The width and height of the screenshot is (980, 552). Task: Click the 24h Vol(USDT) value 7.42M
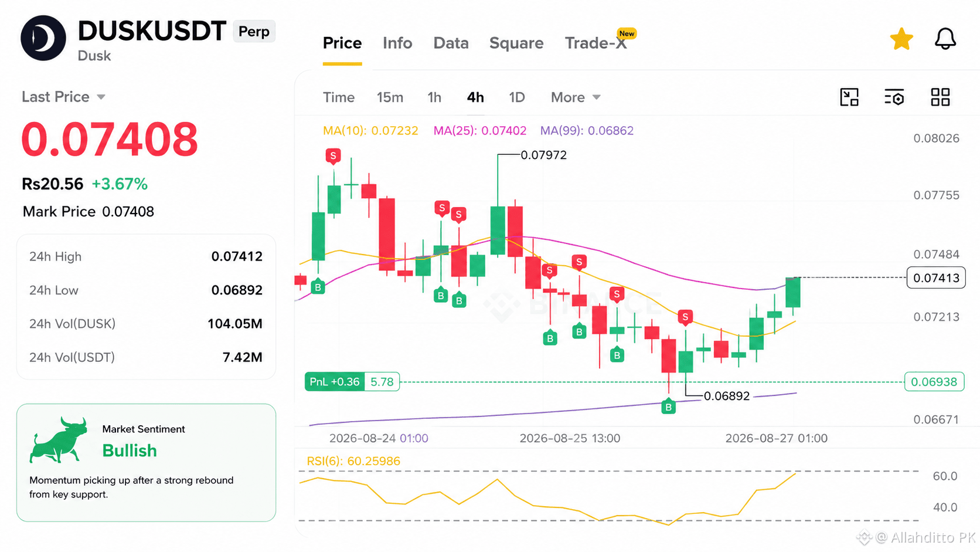point(243,357)
